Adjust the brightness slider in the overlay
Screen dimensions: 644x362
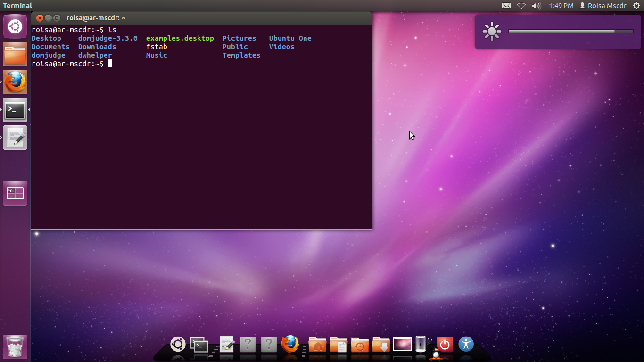click(x=570, y=31)
